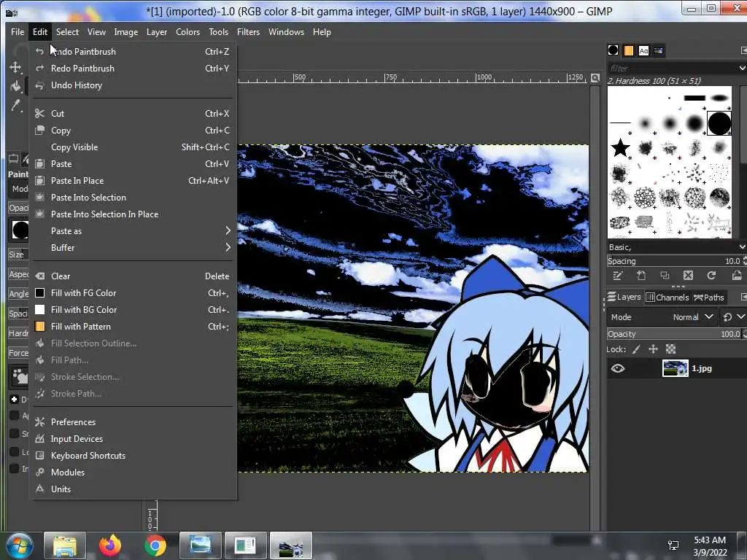The image size is (747, 560).
Task: Choose Undo Paintbrush from Edit menu
Action: (x=133, y=52)
